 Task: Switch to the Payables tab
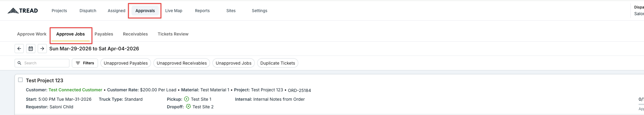click(x=104, y=34)
